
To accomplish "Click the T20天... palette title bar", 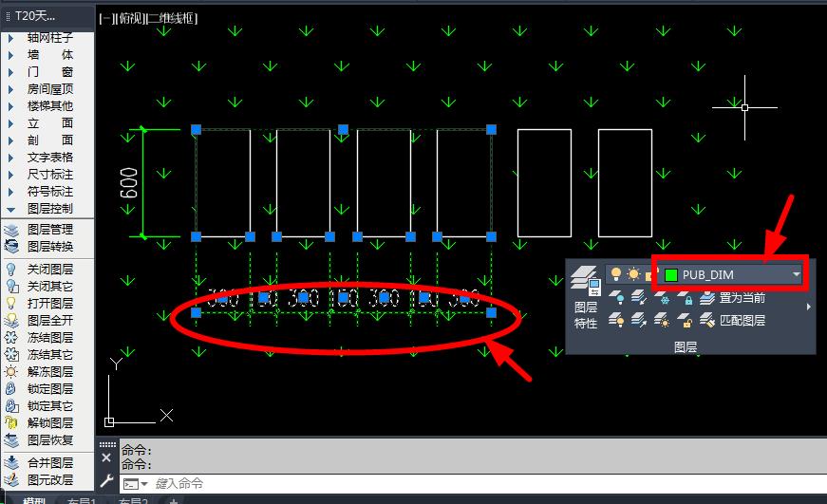I will (47, 16).
